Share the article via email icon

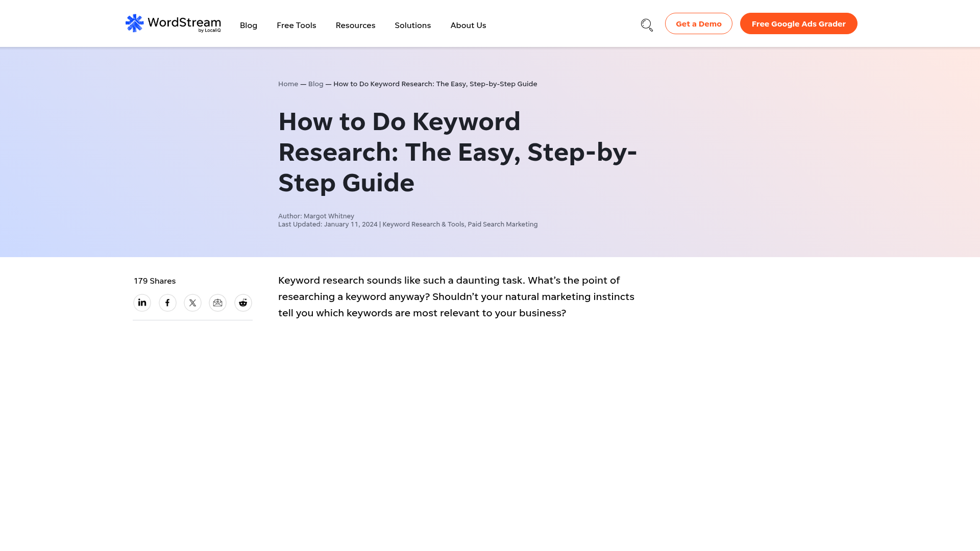218,303
